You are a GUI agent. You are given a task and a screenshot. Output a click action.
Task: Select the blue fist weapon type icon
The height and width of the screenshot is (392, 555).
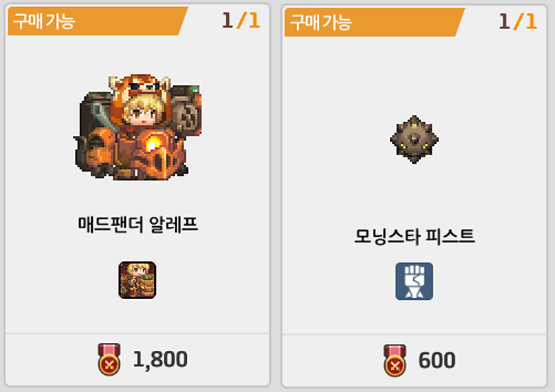(x=414, y=281)
